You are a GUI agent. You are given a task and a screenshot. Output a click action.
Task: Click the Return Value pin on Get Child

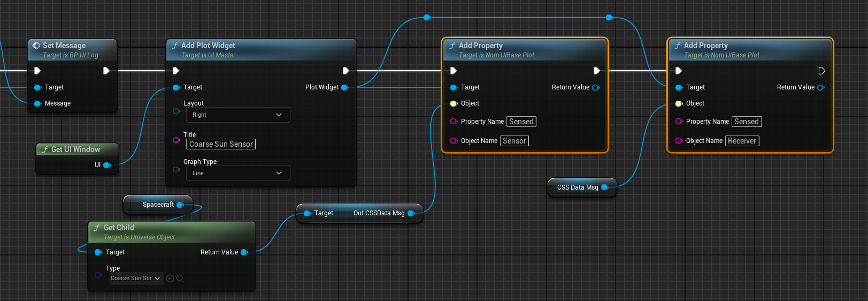point(244,252)
